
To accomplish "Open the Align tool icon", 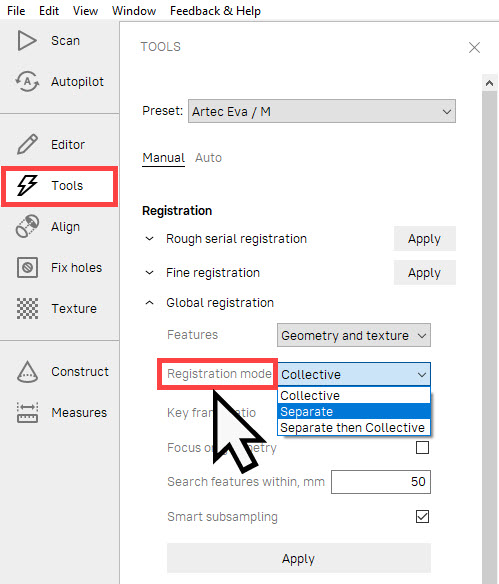I will 27,226.
